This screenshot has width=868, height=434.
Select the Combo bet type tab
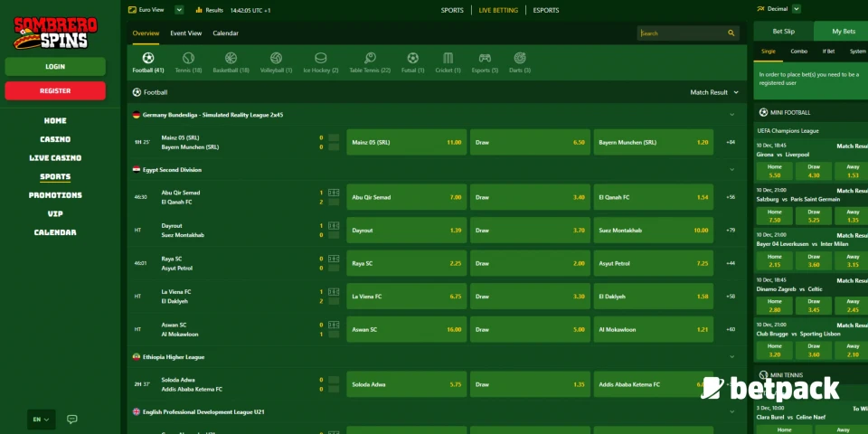(x=798, y=52)
